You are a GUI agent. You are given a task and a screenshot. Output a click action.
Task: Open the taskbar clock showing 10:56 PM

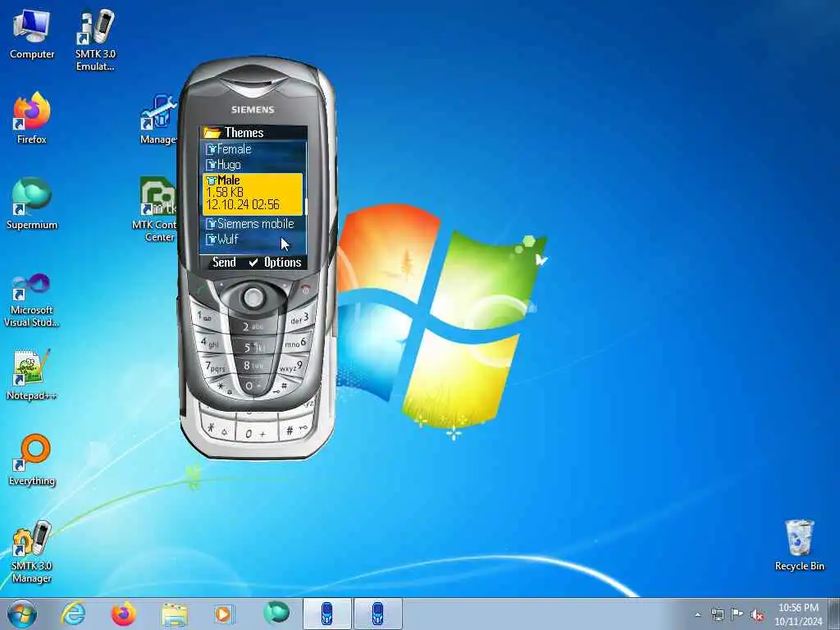(798, 614)
